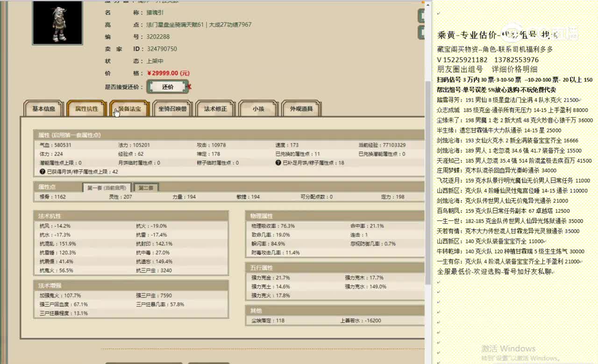This screenshot has width=598, height=364.
Task: Click the 法力：105201 value
Action: tap(134, 145)
